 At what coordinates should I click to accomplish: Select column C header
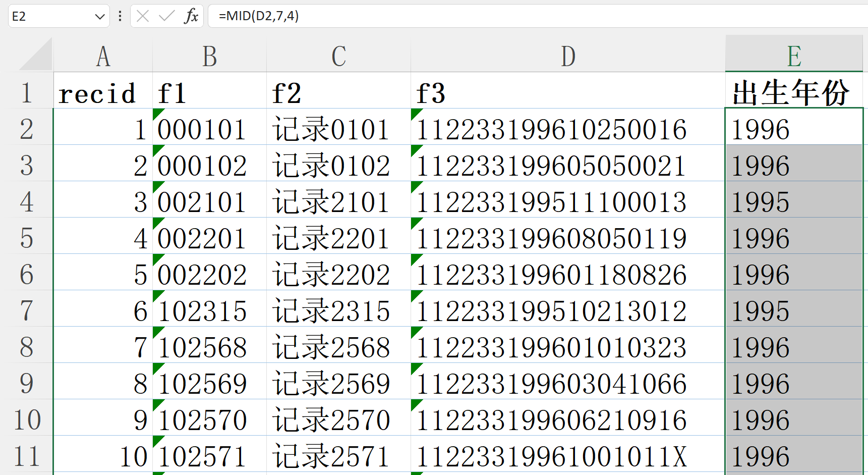[x=338, y=56]
